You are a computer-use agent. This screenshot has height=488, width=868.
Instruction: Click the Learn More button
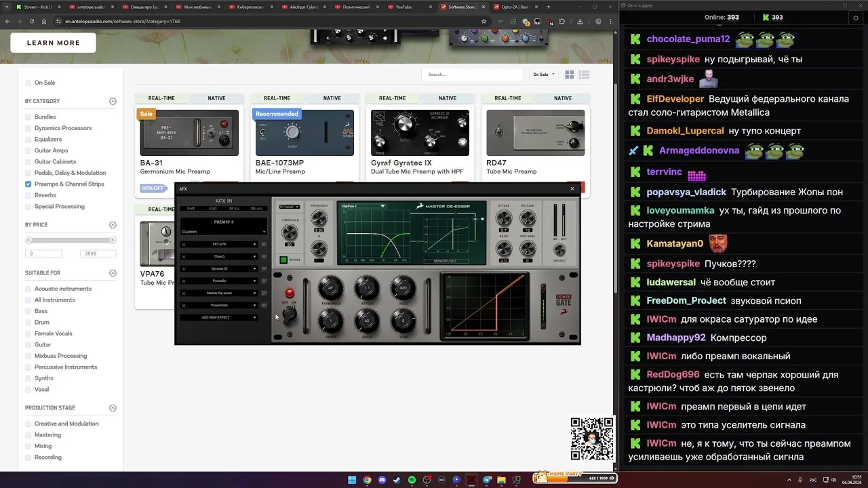[54, 43]
